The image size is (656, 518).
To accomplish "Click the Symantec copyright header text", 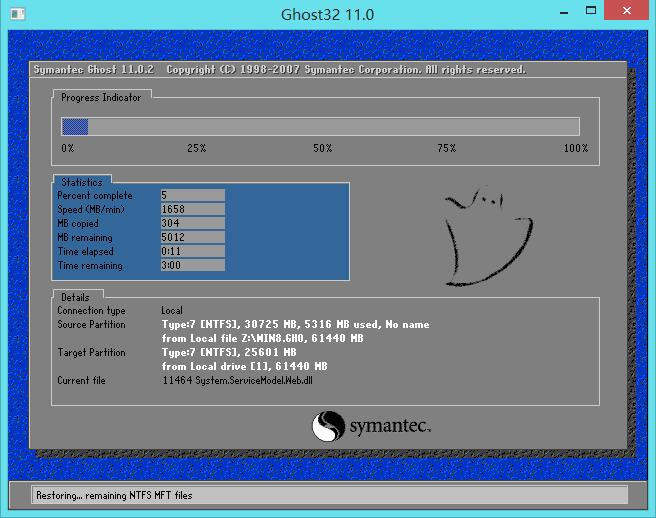I will coord(279,70).
